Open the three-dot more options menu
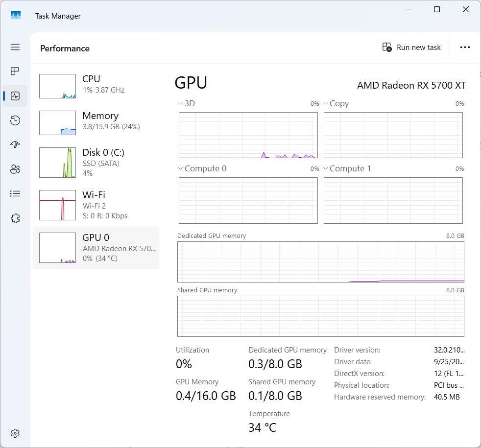Viewport: 481px width, 448px height. coord(465,47)
